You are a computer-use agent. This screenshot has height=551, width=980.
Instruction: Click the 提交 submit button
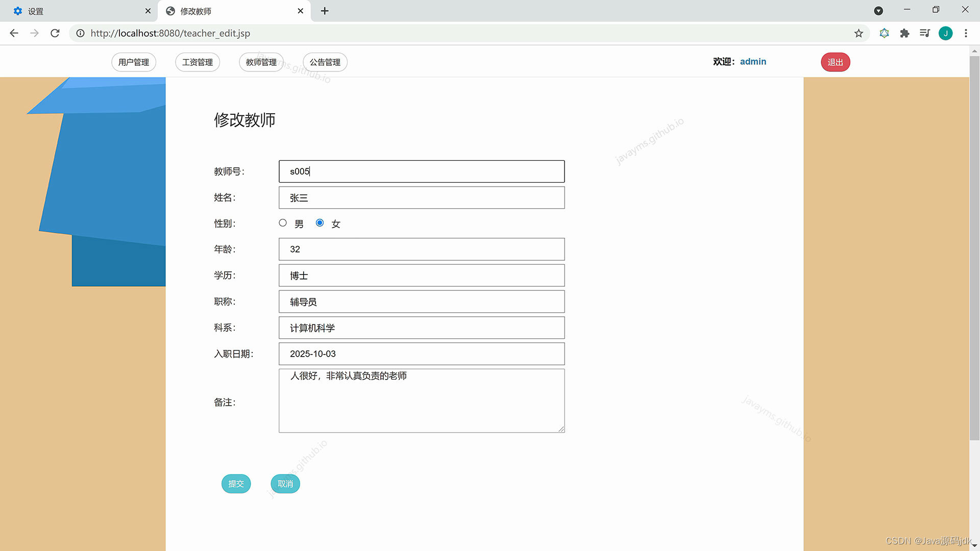(236, 484)
